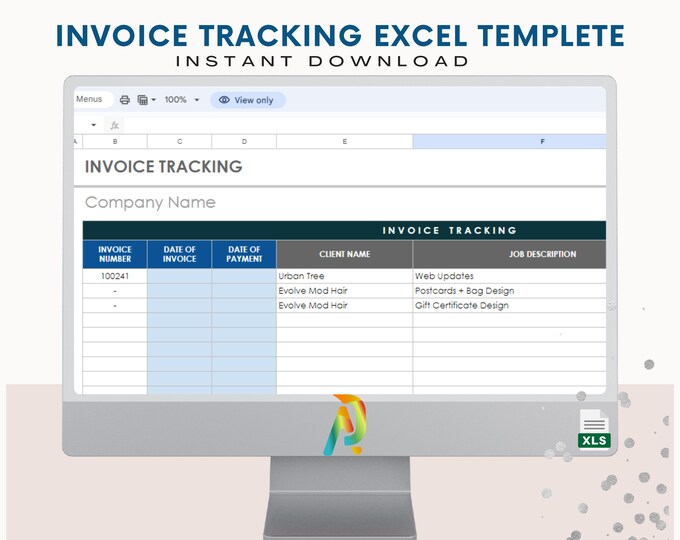
Task: Click the dark INVOICE TRACKING banner row
Action: [344, 230]
